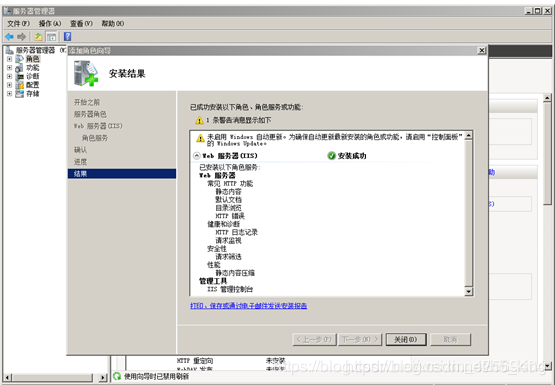
Task: Click the results list vertical scrollbar thumb
Action: 469,213
